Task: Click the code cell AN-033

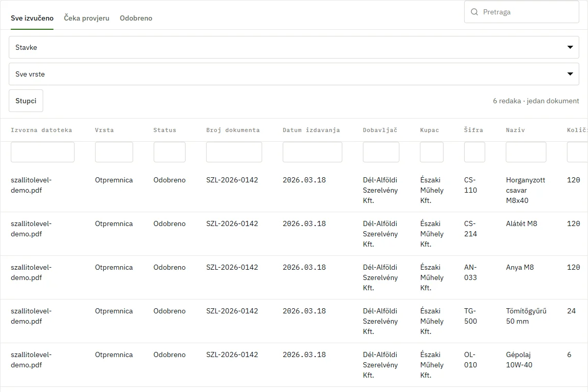Action: pos(471,272)
